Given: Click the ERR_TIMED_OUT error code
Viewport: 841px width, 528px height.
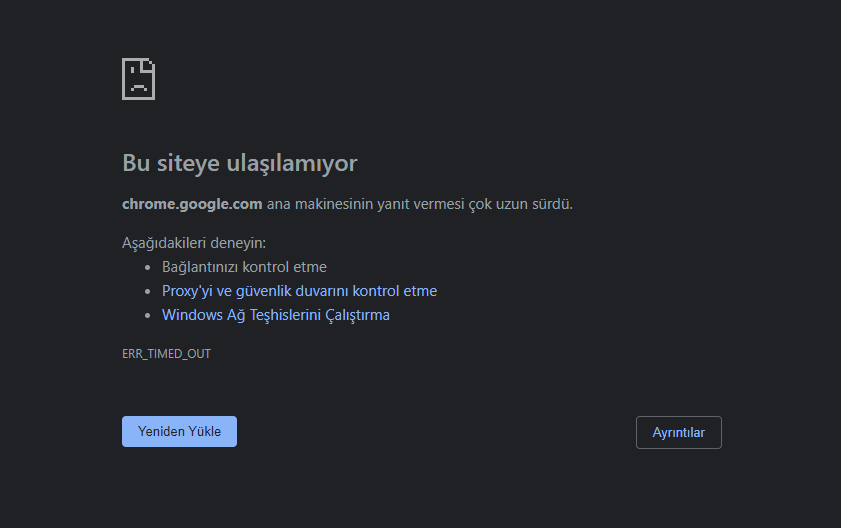Looking at the screenshot, I should coord(166,354).
